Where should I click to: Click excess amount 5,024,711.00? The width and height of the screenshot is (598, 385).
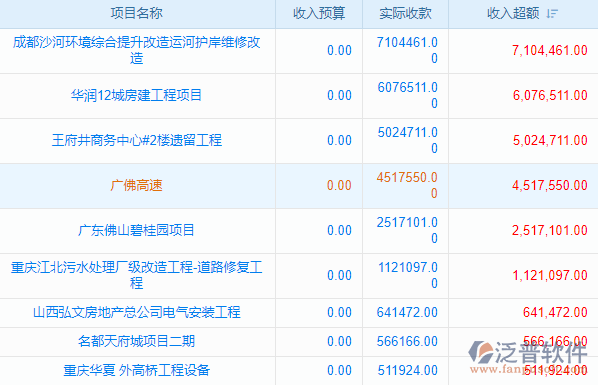point(550,140)
